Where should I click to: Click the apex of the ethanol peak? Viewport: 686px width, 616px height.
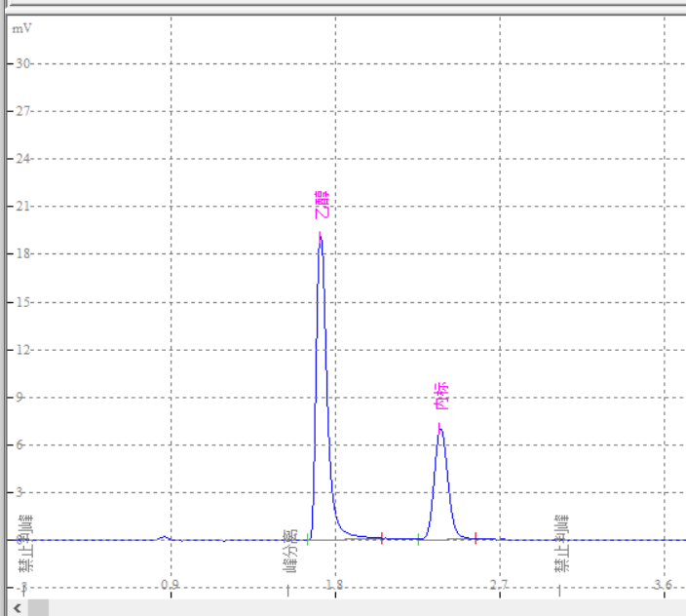320,234
